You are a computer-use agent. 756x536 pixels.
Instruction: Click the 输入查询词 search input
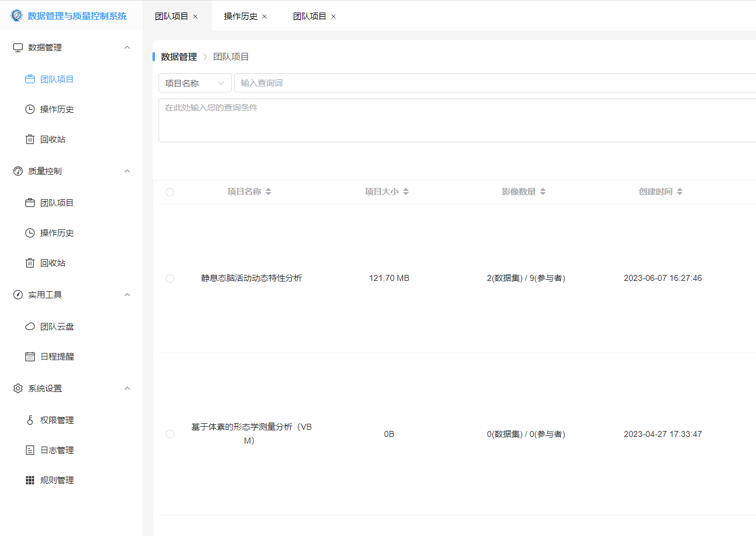click(492, 83)
